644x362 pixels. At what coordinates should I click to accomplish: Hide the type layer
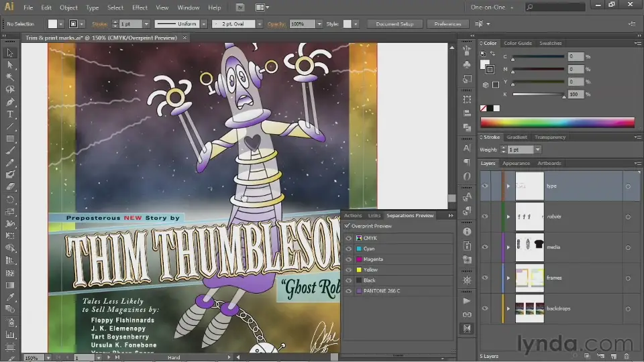pyautogui.click(x=485, y=186)
